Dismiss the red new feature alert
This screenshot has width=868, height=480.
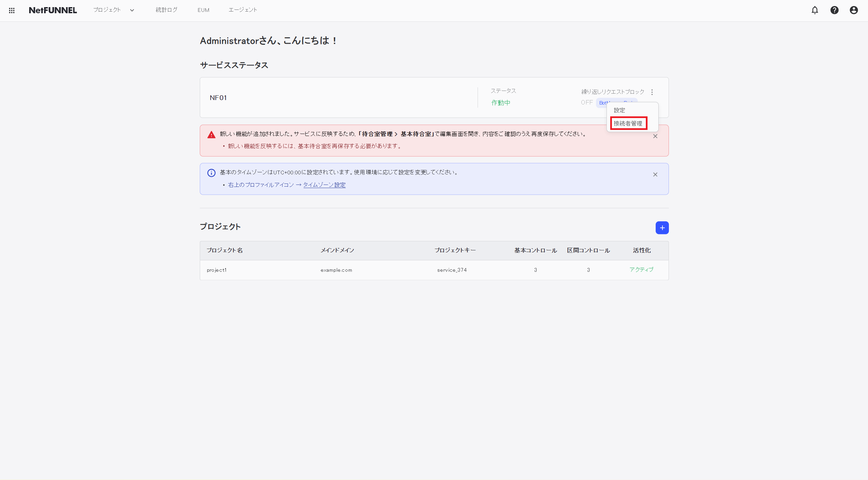click(x=655, y=136)
